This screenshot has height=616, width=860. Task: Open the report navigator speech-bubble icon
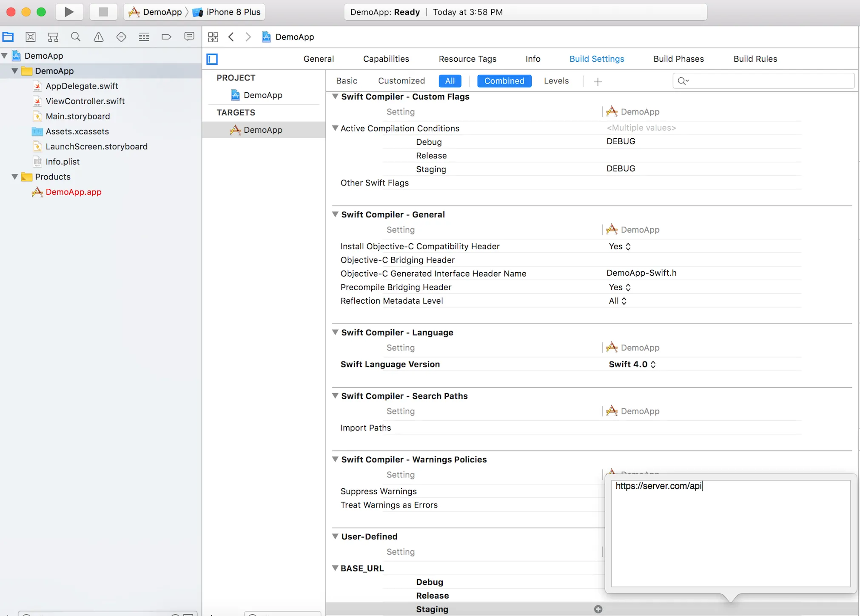pos(189,37)
